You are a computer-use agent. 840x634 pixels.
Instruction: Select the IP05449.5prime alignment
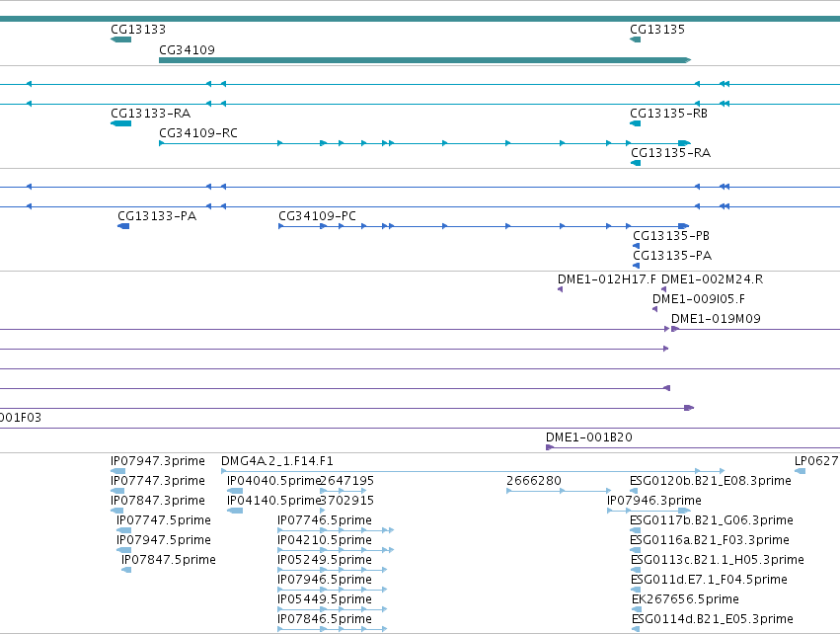(x=332, y=610)
